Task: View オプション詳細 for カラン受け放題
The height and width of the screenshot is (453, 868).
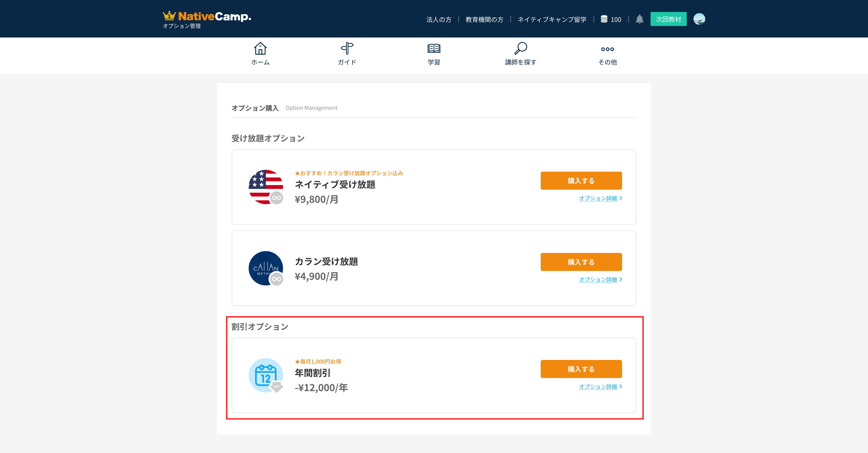Action: coord(600,279)
